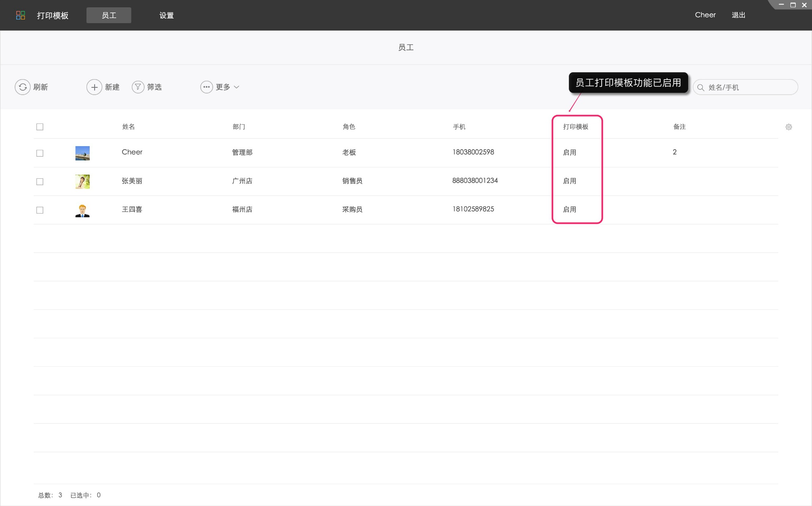Screen dimensions: 812x506
Task: Check the box for Cheer row
Action: pos(40,153)
